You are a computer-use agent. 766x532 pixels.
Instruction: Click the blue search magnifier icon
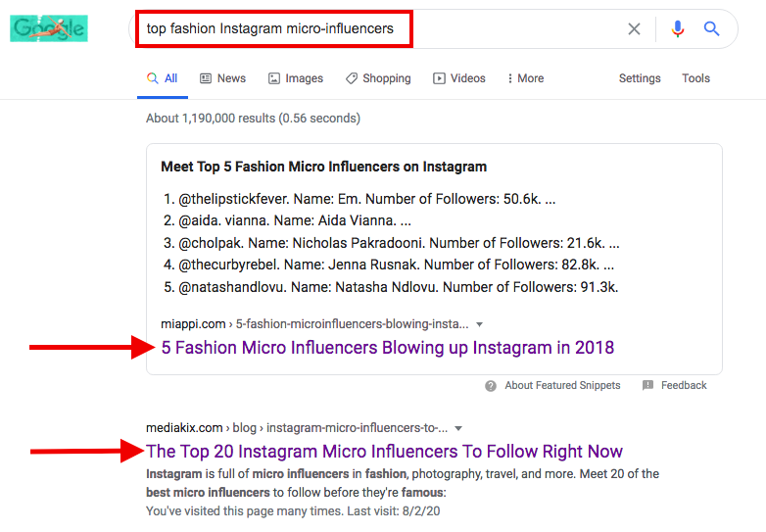(712, 29)
